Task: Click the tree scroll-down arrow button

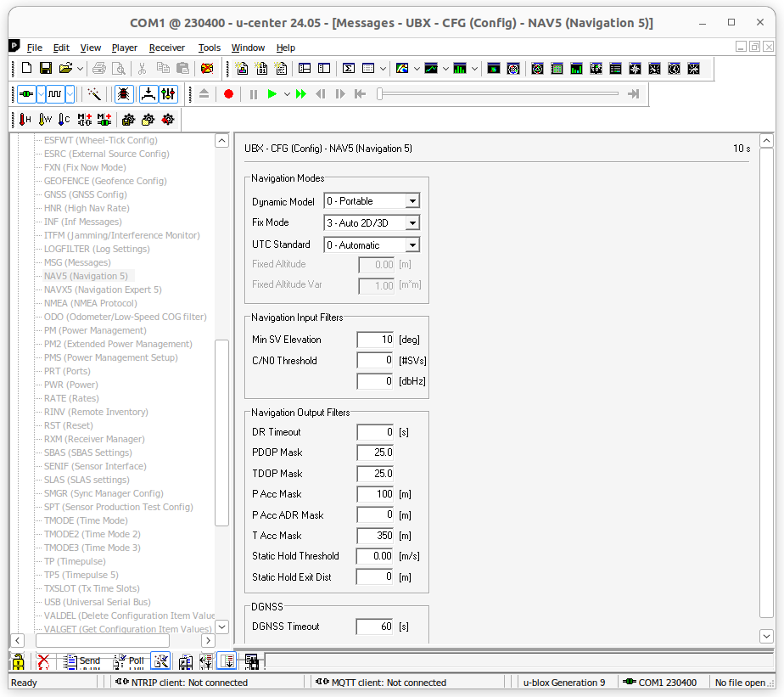Action: (x=222, y=627)
